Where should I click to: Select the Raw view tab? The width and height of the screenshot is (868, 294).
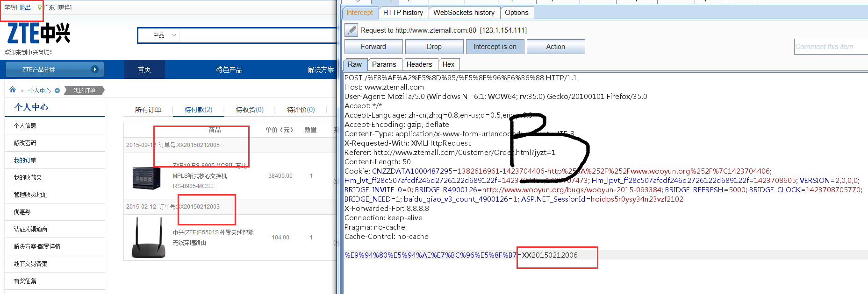[355, 64]
